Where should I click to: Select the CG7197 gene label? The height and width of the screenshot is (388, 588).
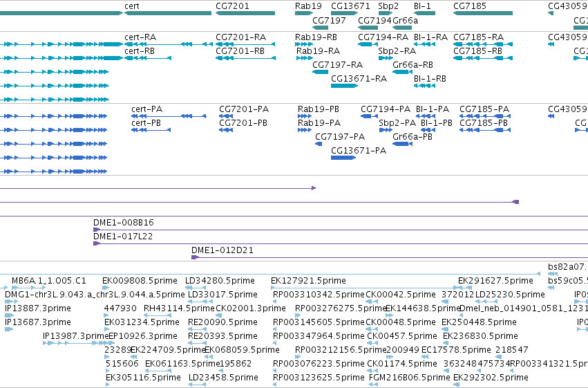[x=329, y=21]
